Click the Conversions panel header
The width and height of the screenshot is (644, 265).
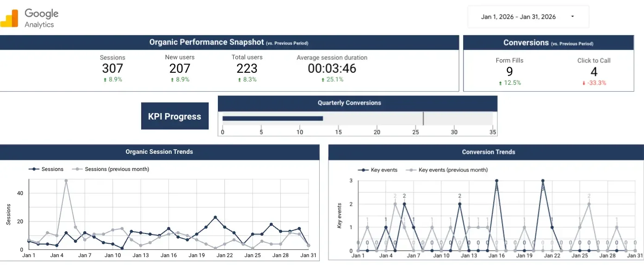(x=548, y=43)
